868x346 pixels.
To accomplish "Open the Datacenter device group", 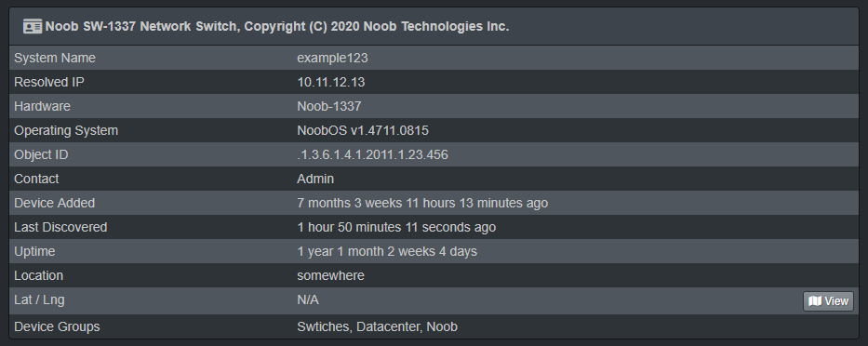I will (388, 326).
